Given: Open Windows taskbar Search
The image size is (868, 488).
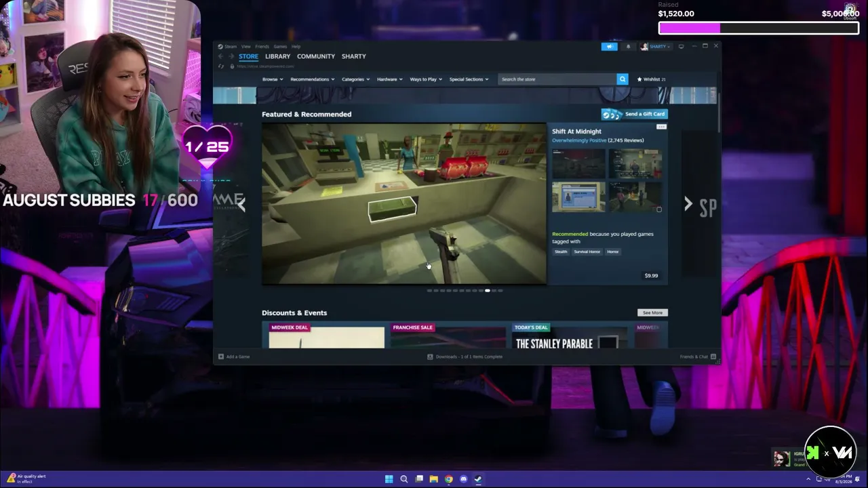Looking at the screenshot, I should coord(403,479).
